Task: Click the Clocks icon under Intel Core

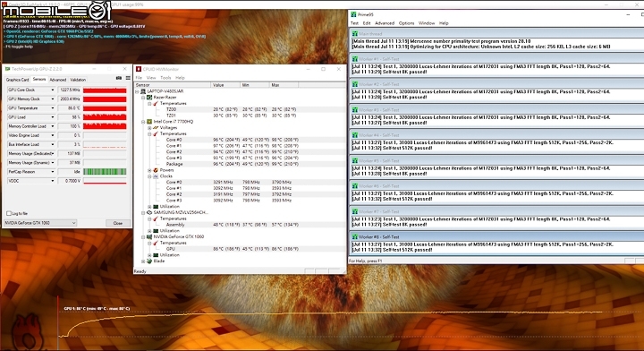Action: point(156,176)
